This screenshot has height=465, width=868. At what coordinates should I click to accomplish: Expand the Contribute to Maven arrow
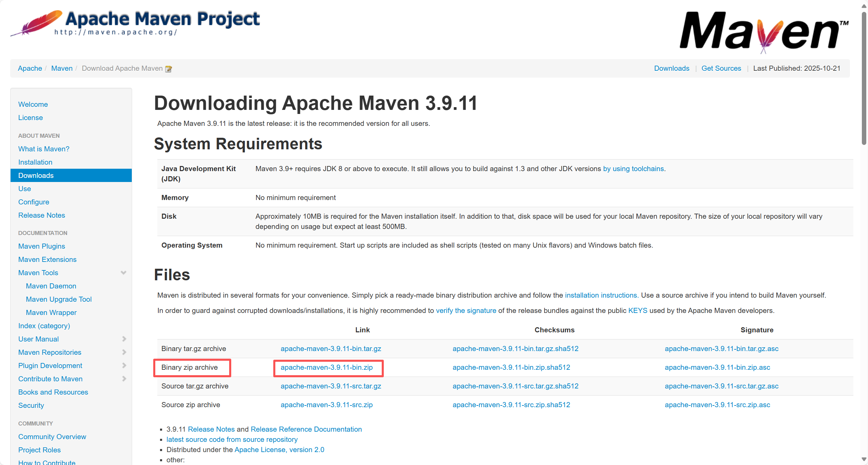pos(124,379)
